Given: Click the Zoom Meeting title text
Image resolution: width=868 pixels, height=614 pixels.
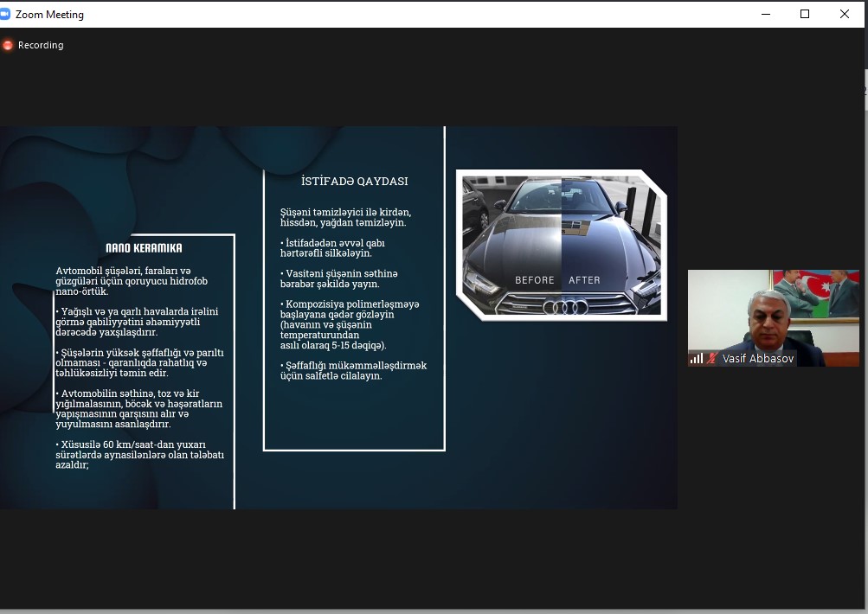Looking at the screenshot, I should (x=49, y=15).
